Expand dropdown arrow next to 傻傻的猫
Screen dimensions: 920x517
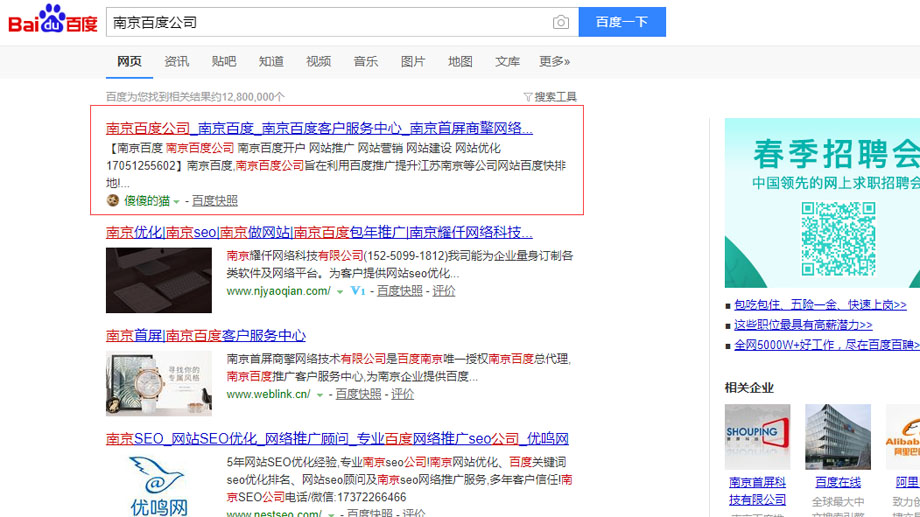click(x=177, y=202)
